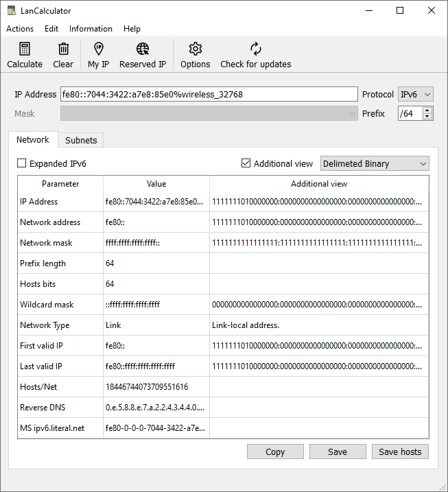This screenshot has width=448, height=492.
Task: Select the Network mask value ffff:ffff:ffff:ffff::
Action: pos(156,243)
